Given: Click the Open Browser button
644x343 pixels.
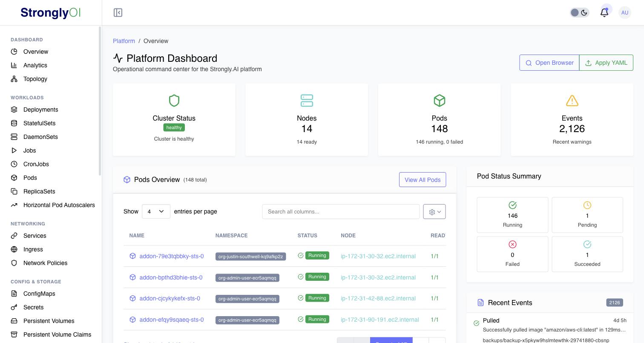Looking at the screenshot, I should tap(549, 63).
